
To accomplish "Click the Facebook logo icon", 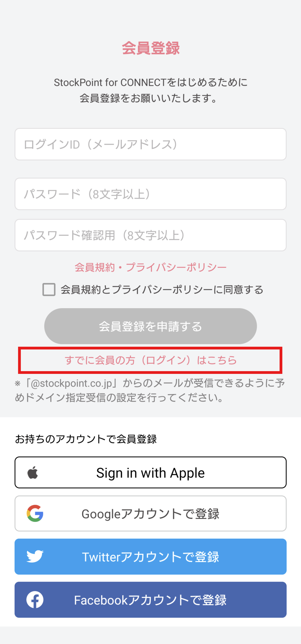I will pos(35,600).
